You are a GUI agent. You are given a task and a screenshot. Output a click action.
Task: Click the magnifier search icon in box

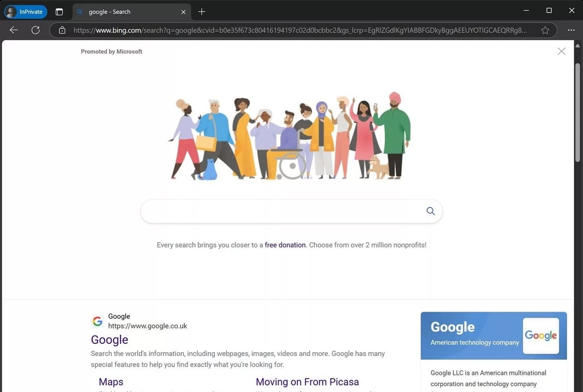pos(430,211)
